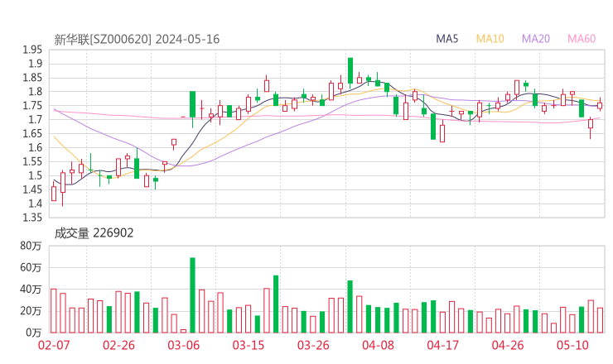The width and height of the screenshot is (613, 364).
Task: Click the 1.9 price axis label
Action: point(35,64)
